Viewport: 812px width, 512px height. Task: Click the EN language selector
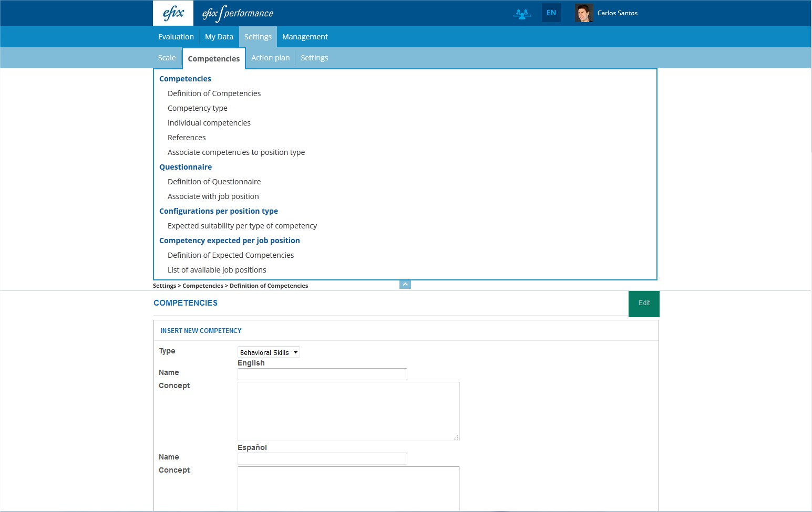551,13
